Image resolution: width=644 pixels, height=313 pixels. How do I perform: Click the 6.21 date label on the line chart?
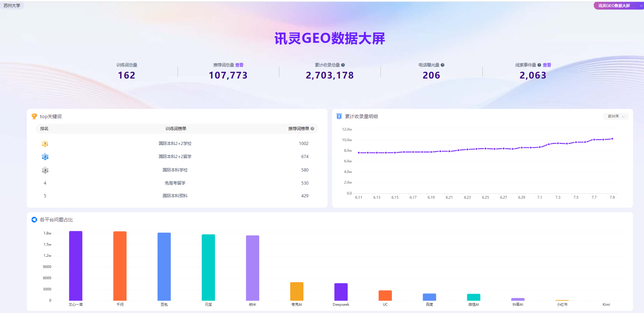pyautogui.click(x=449, y=197)
